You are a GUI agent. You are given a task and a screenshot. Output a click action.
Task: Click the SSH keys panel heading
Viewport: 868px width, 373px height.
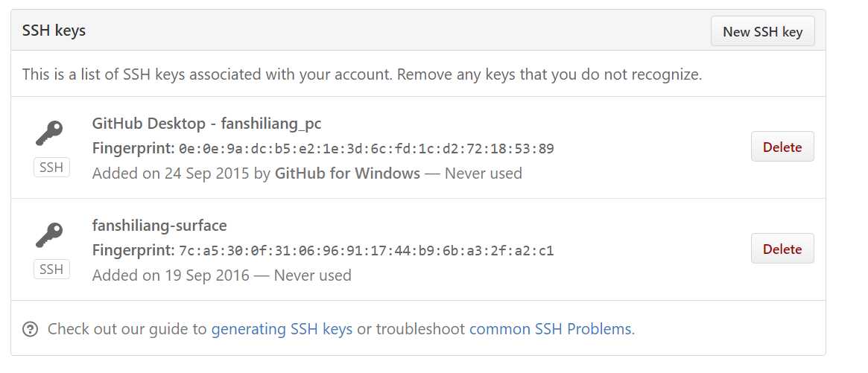tap(54, 30)
